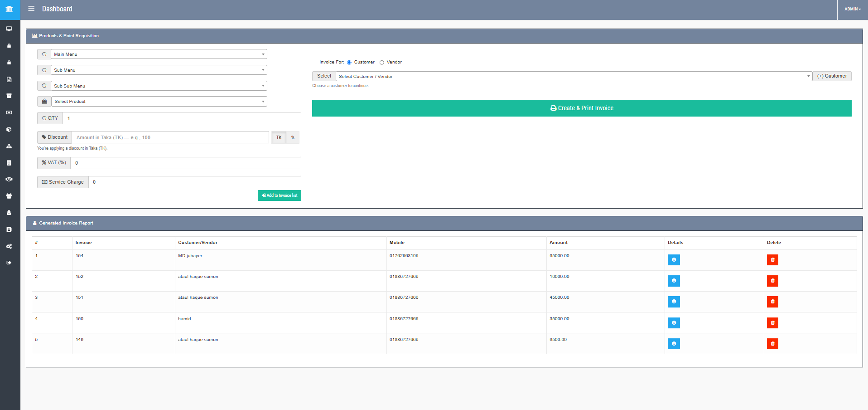Open Select Customer / Vendor dropdown
Viewport: 868px width, 410px height.
click(573, 76)
